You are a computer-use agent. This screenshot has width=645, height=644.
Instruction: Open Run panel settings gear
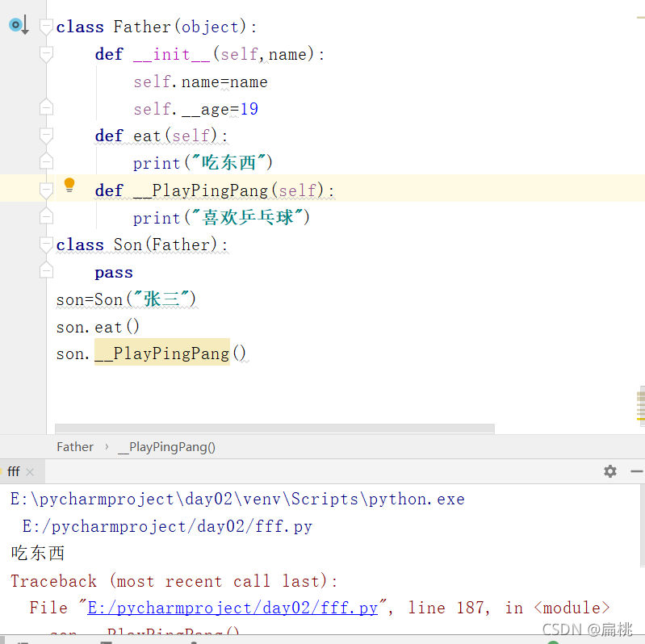610,471
